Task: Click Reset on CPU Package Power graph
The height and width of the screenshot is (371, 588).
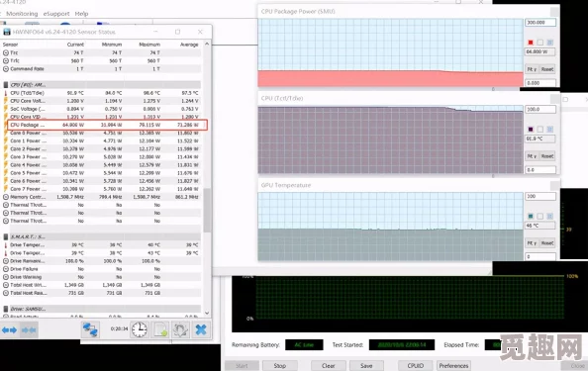Action: (x=547, y=69)
